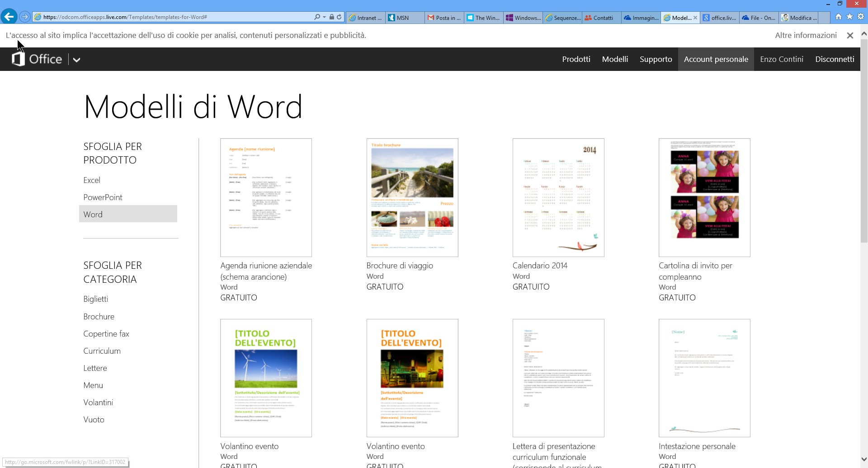Screen dimensions: 868x468
Task: Click the Disconnetti link
Action: pyautogui.click(x=835, y=59)
